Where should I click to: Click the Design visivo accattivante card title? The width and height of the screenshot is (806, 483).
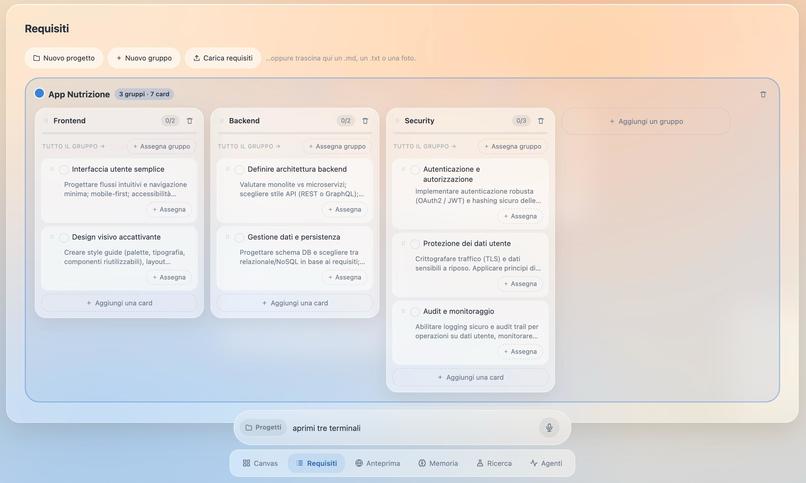click(116, 237)
